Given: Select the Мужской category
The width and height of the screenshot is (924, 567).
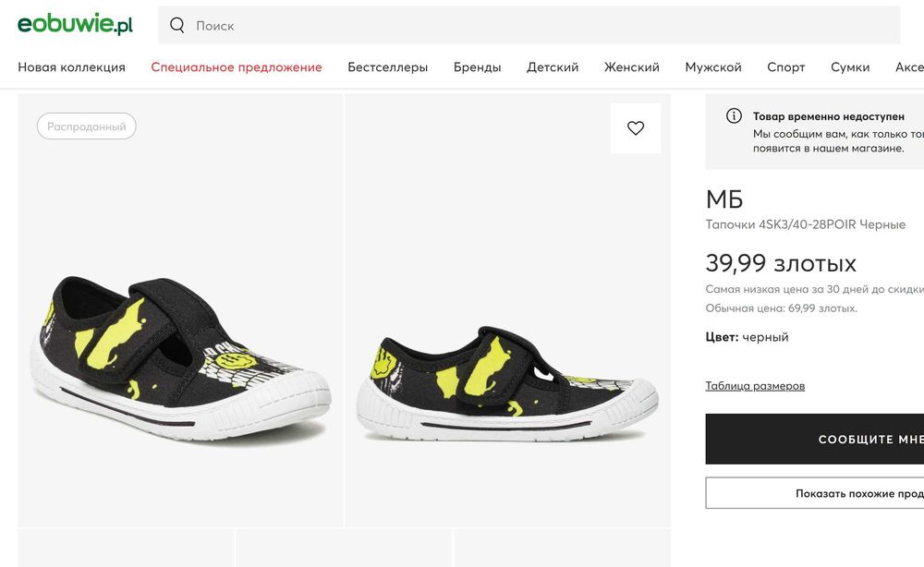Looking at the screenshot, I should (x=713, y=67).
